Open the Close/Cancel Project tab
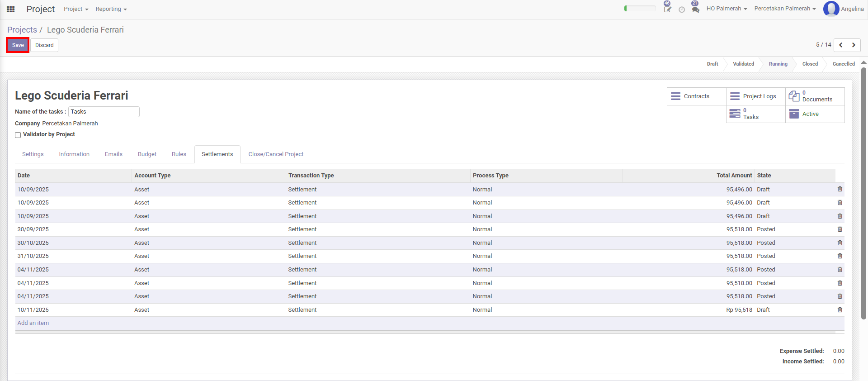This screenshot has height=381, width=868. (276, 154)
